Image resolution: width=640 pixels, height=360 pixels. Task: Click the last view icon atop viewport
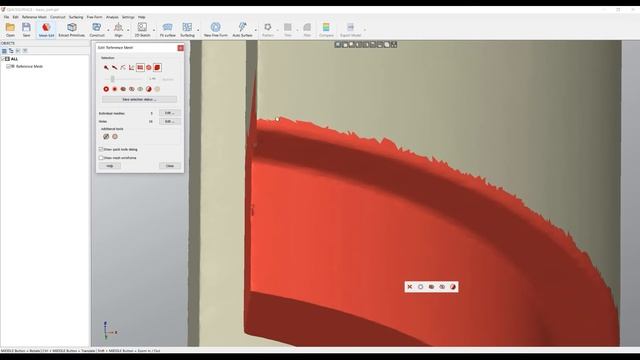tap(394, 44)
